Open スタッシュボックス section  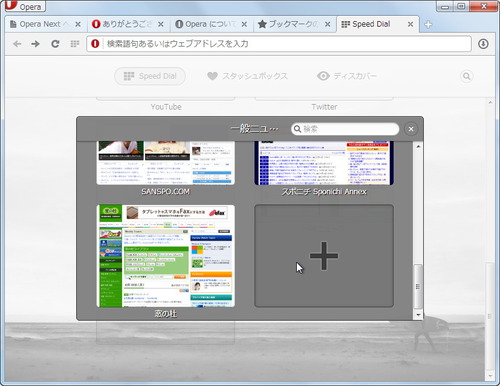tap(247, 76)
